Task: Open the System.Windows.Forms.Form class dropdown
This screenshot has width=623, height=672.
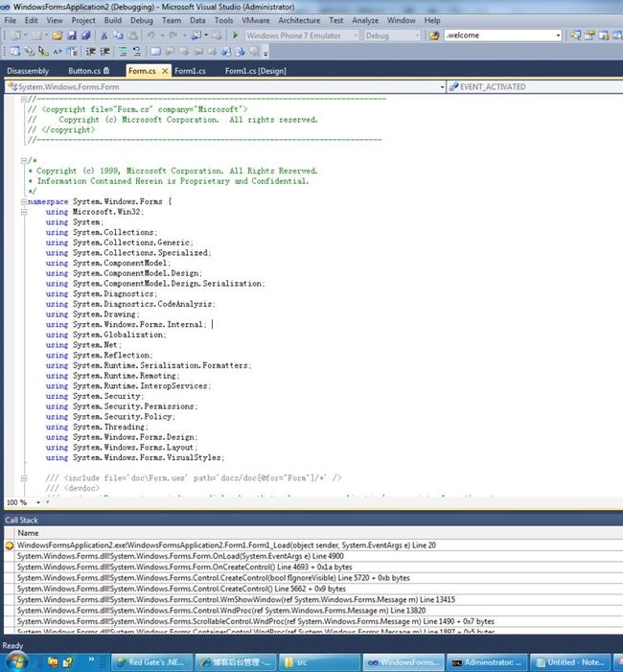Action: pos(442,87)
